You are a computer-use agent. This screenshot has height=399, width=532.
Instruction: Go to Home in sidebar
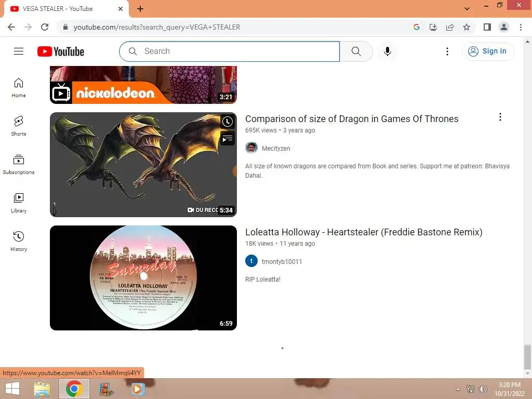19,88
